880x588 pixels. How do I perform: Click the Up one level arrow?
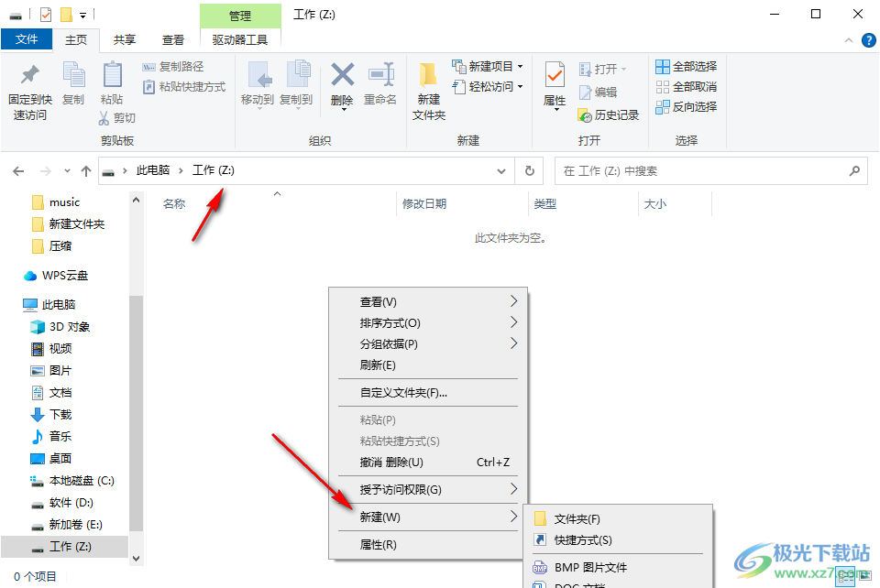click(x=86, y=171)
